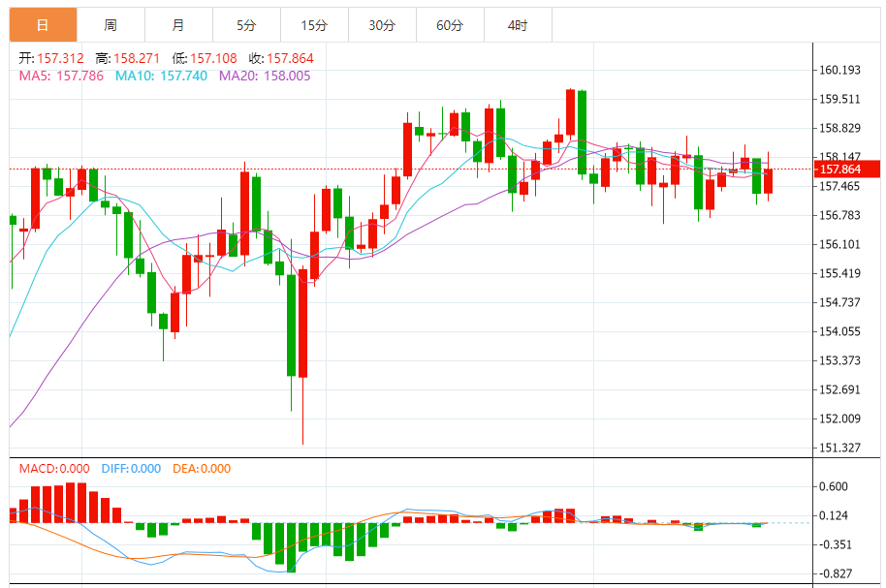The height and width of the screenshot is (588, 886).
Task: Click the 156.783 price axis label
Action: click(x=839, y=215)
